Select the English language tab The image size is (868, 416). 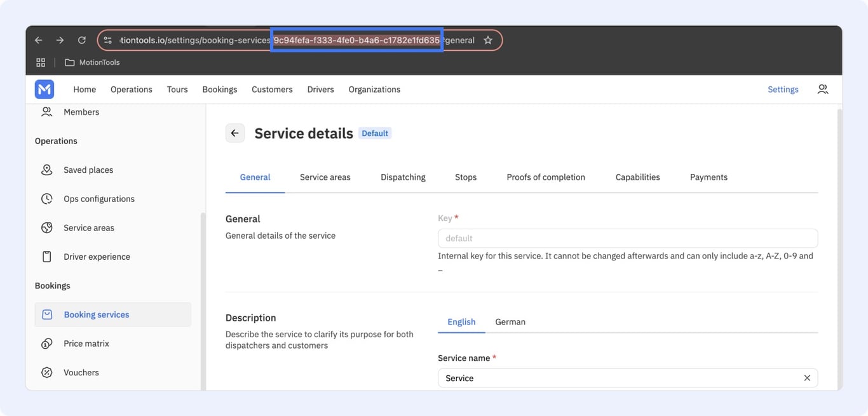[x=461, y=322]
